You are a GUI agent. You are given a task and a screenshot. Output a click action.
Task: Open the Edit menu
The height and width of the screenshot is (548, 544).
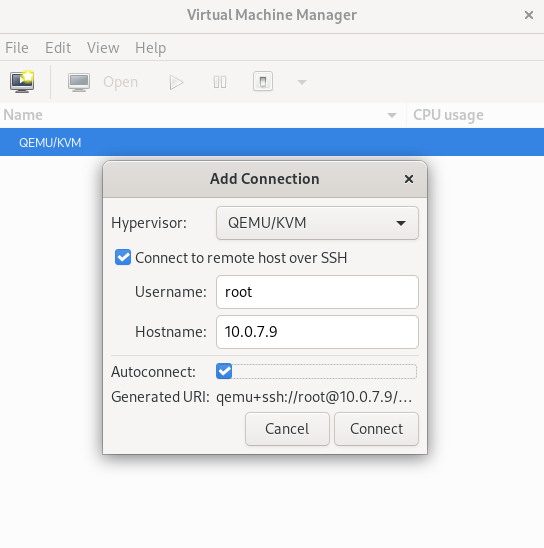pyautogui.click(x=58, y=48)
